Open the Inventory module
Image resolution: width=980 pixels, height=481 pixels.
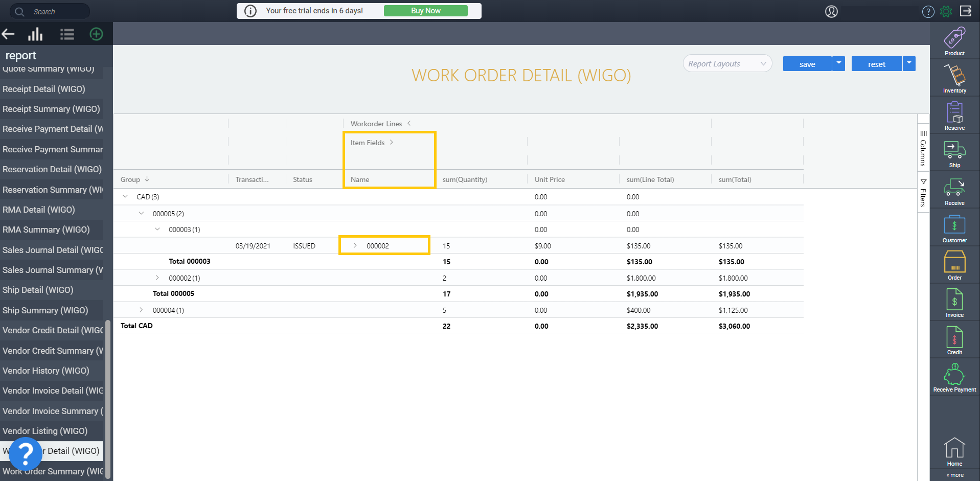coord(954,78)
